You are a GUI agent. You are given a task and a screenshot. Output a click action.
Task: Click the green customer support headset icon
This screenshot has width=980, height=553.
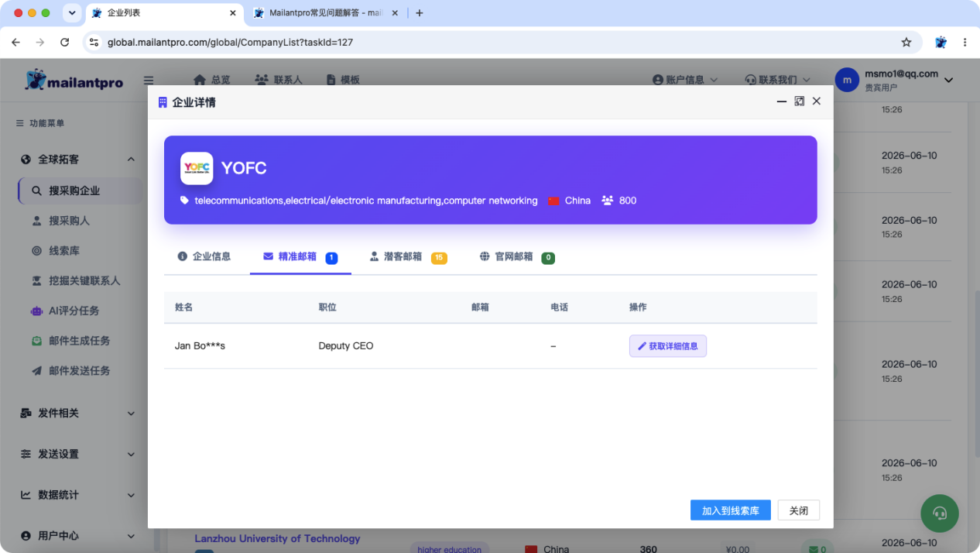click(x=940, y=512)
